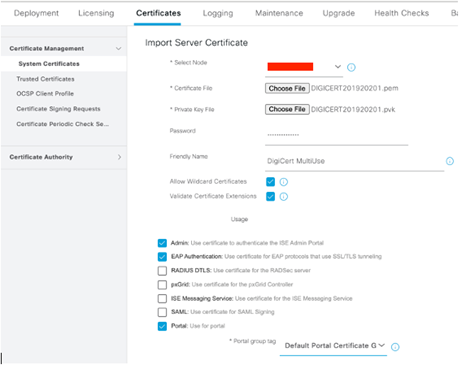This screenshot has height=365, width=462.
Task: Open info icon next to Select Node
Action: (351, 67)
